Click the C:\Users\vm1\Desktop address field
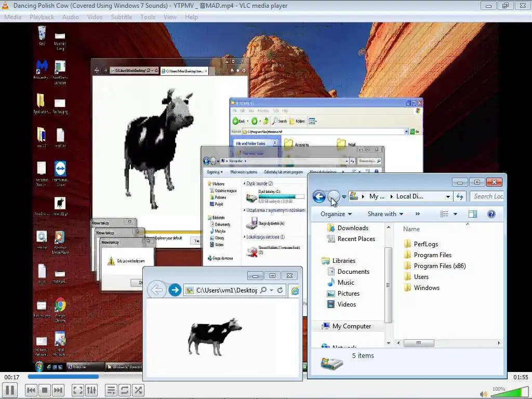Screen dimensions: 532x399 click(227, 290)
